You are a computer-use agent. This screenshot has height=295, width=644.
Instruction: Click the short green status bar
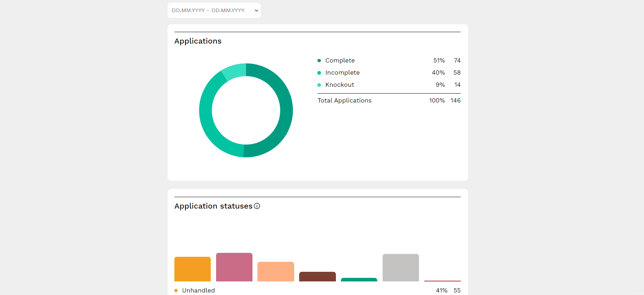(x=359, y=280)
